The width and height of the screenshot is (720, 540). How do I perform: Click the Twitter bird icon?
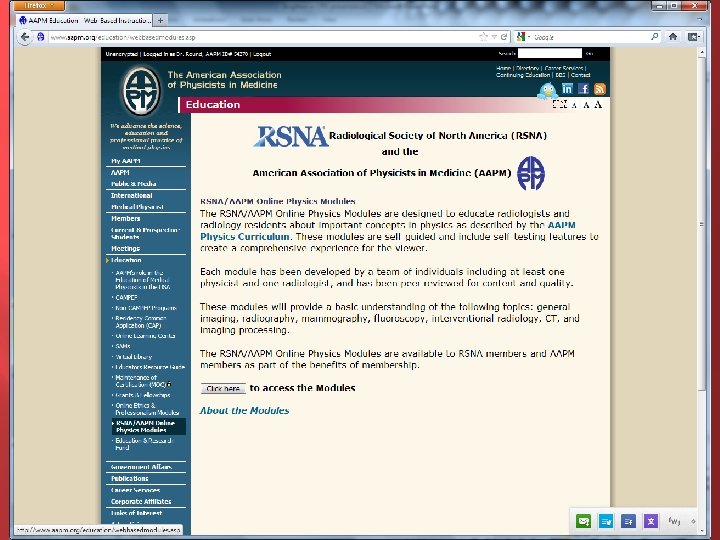coord(547,90)
